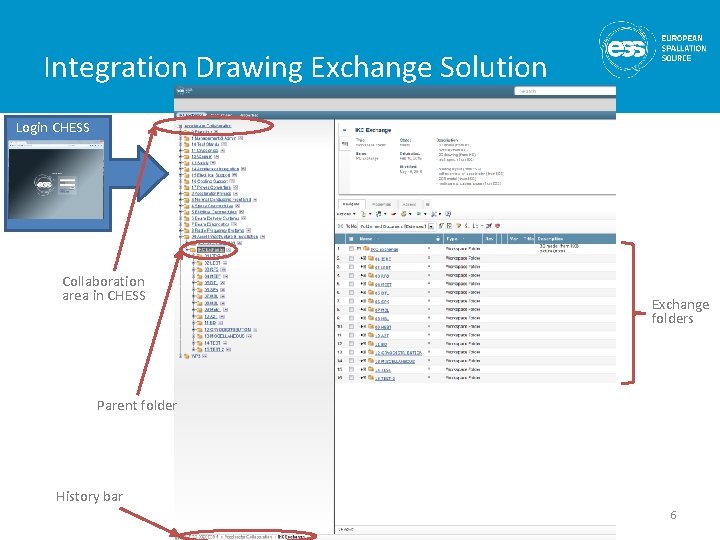Viewport: 720px width, 540px height.
Task: Click folder icon of 16 Cooling Support
Action: point(187,181)
